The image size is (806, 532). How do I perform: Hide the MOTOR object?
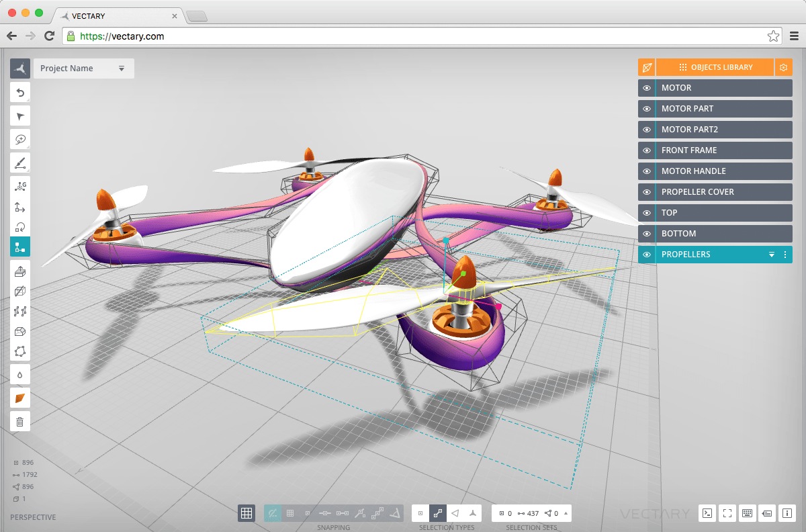coord(646,87)
